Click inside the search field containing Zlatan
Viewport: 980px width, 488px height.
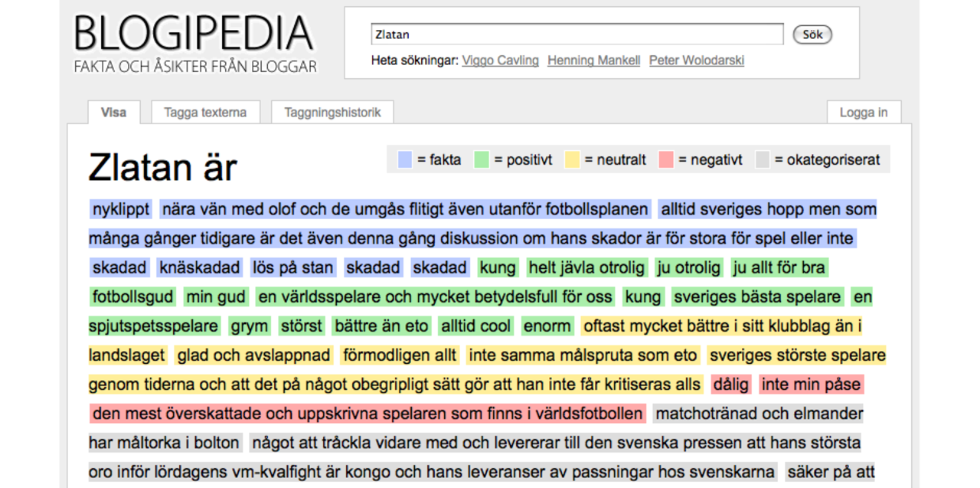coord(577,34)
